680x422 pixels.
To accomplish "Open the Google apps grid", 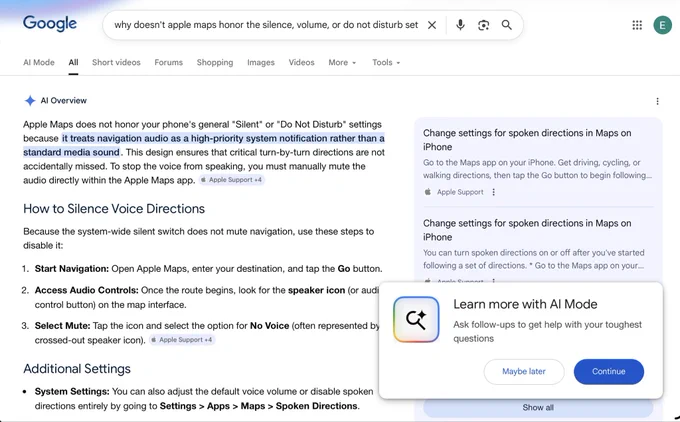I will click(637, 25).
